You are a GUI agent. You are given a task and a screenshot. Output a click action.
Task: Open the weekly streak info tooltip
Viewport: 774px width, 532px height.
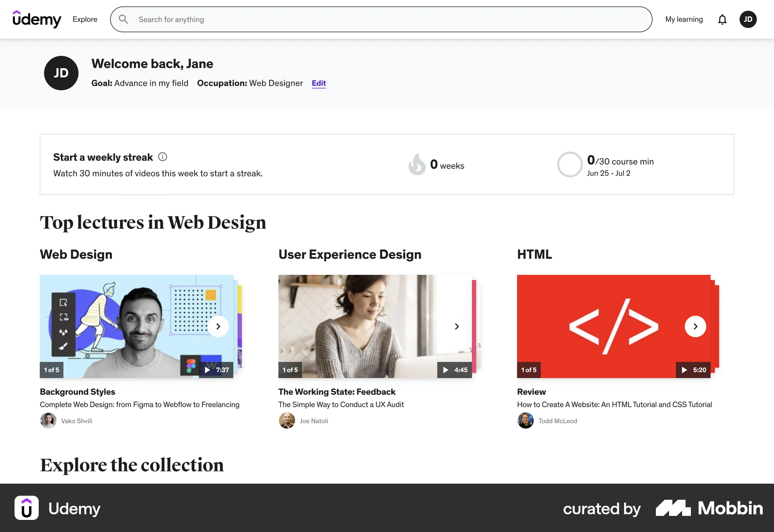coord(162,157)
